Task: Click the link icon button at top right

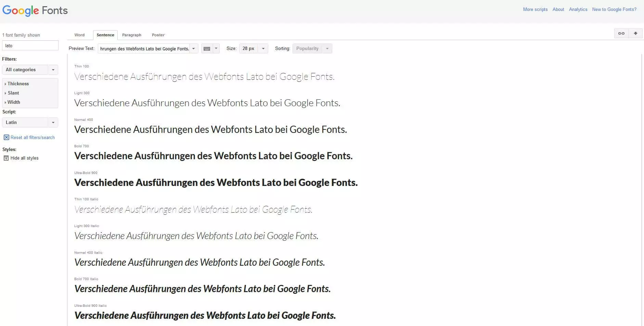Action: pyautogui.click(x=621, y=33)
